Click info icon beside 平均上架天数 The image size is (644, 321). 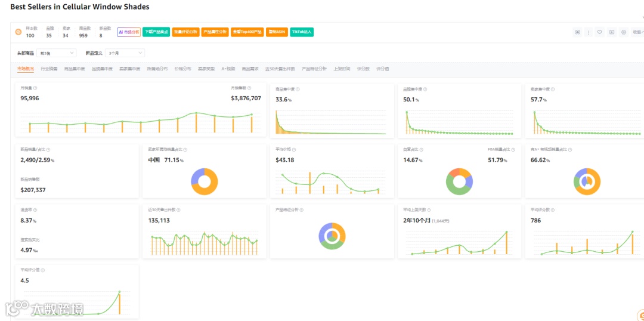[x=429, y=209]
